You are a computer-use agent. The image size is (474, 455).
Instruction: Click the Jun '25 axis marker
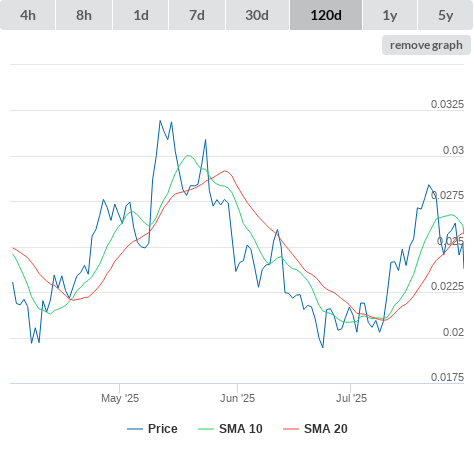[x=237, y=398]
